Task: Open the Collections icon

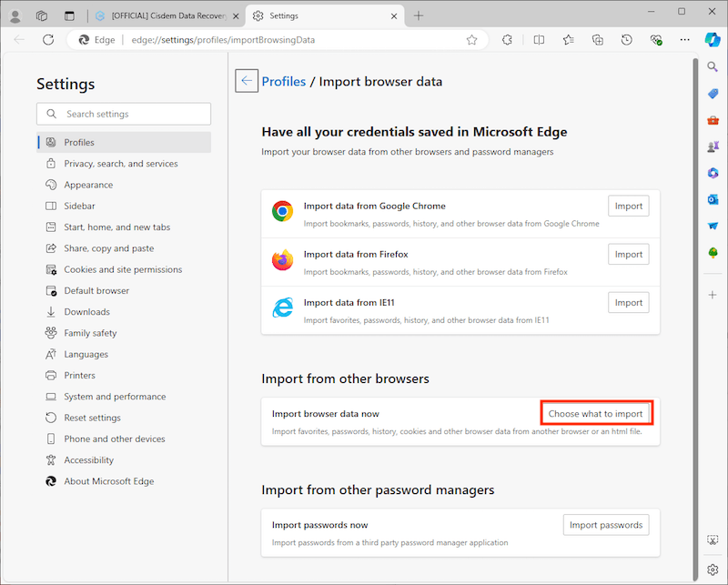Action: point(598,40)
